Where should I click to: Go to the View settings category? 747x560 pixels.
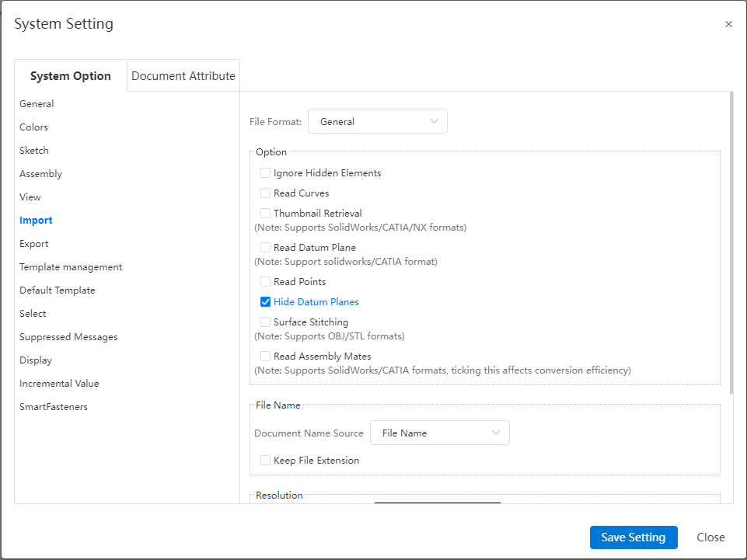30,197
